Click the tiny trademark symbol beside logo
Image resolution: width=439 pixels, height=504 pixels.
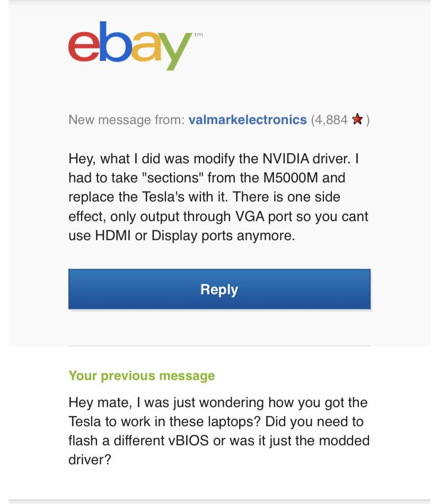click(199, 35)
